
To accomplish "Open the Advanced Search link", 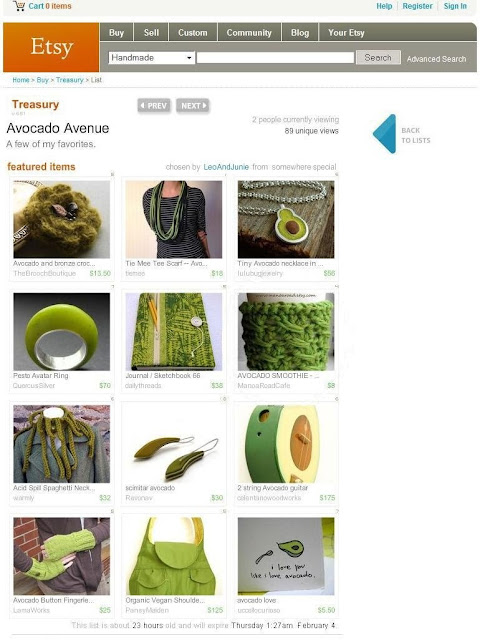I will click(436, 59).
